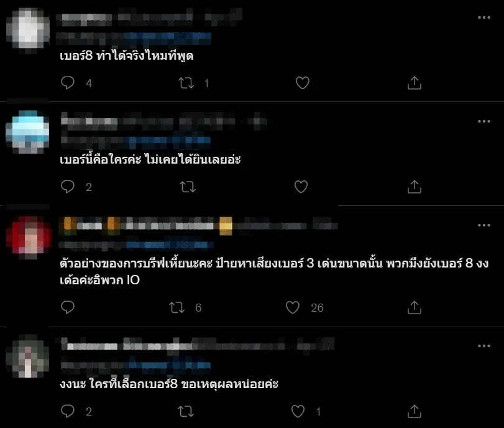Retweet the tweet with 6 retweets
The height and width of the screenshot is (428, 504).
[176, 307]
